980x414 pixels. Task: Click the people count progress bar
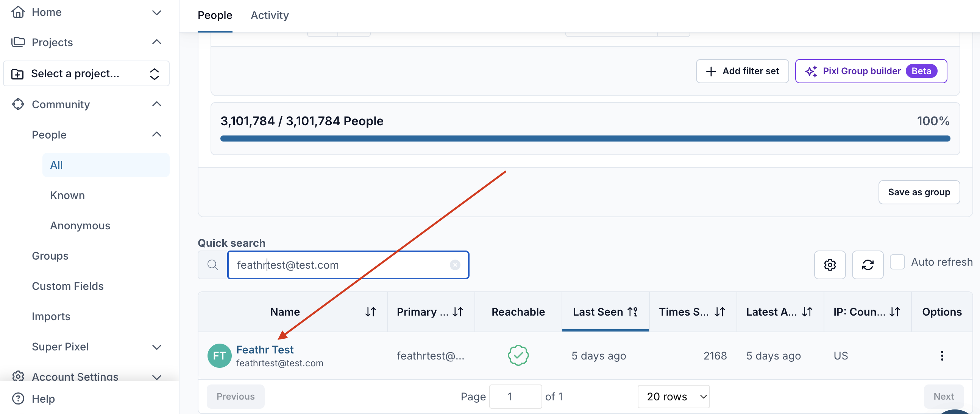pyautogui.click(x=585, y=139)
